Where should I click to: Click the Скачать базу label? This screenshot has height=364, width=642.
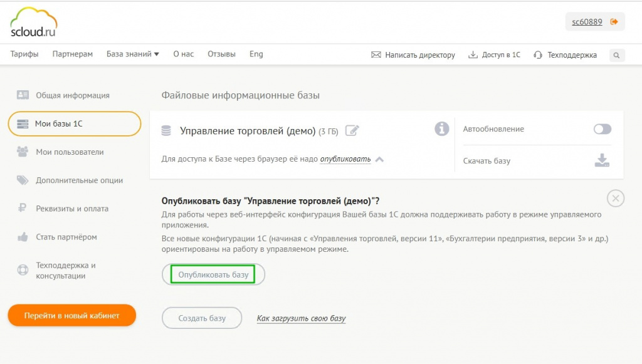(487, 161)
